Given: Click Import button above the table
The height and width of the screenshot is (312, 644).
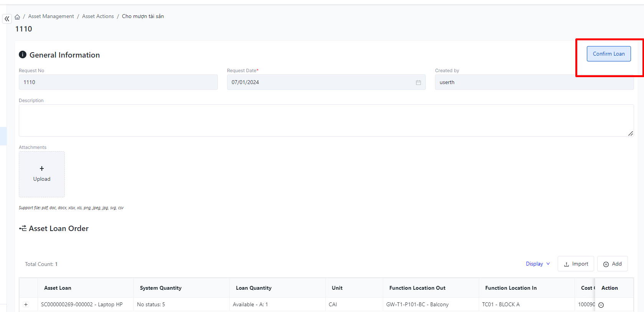Looking at the screenshot, I should point(576,264).
